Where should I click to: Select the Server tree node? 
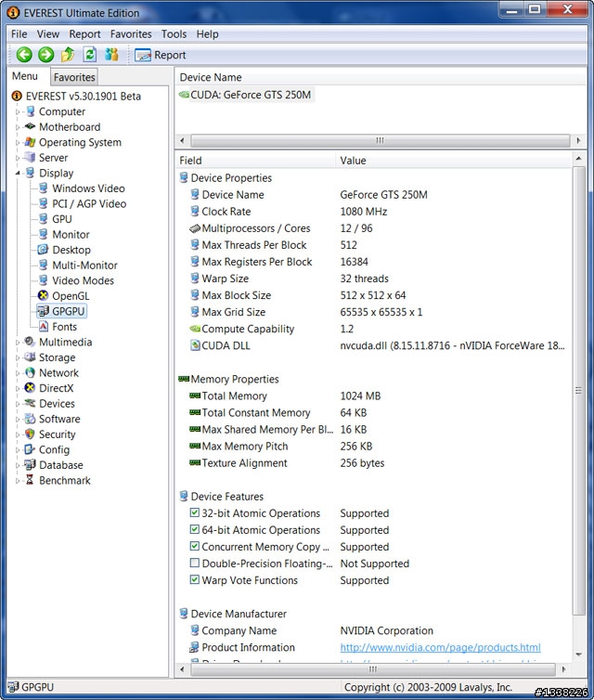[x=53, y=158]
